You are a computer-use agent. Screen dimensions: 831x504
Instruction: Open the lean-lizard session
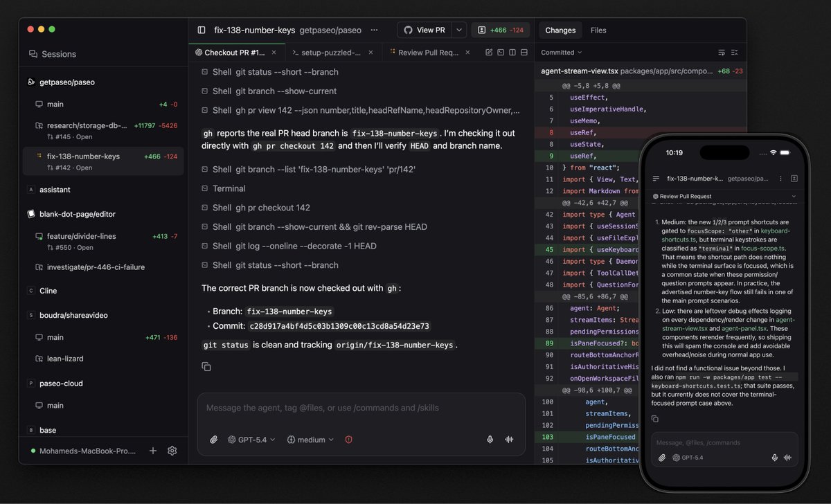(102, 359)
